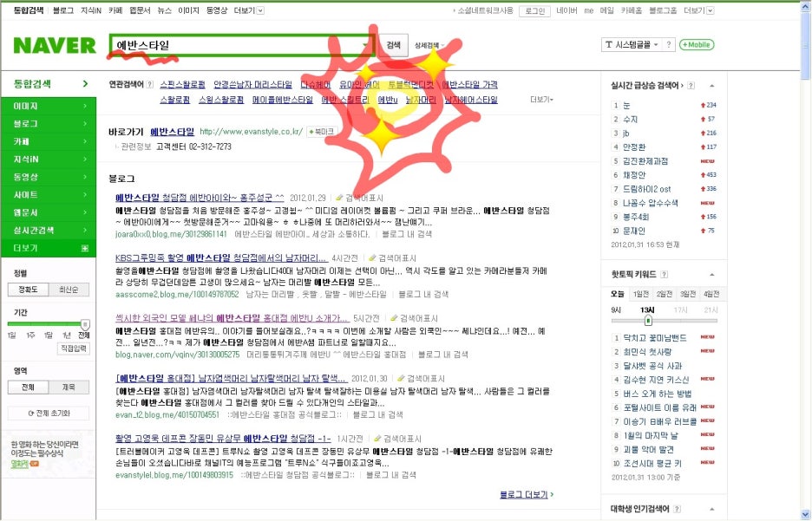
Task: Click 검색어표시 pencil icon on 5시간전 result
Action: click(394, 318)
